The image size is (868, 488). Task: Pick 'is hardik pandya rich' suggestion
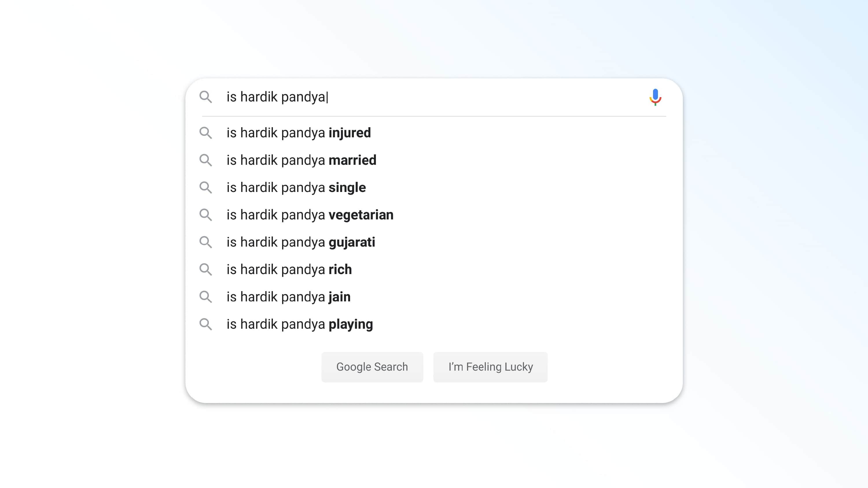coord(289,269)
